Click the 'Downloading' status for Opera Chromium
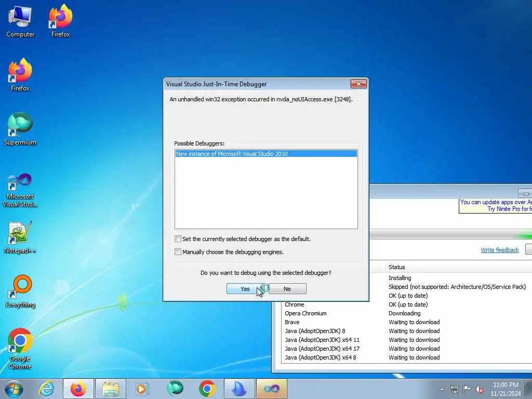Screen dimensions: 532x399 pyautogui.click(x=404, y=313)
